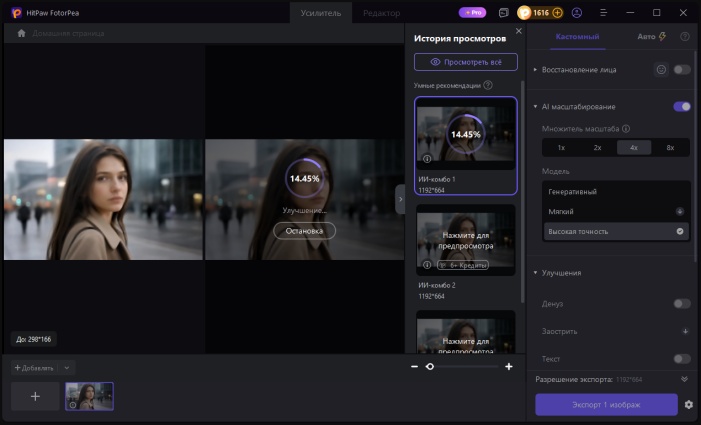Select the ИИ-комбо 1 preview card
Screen dimensions: 701x425
pos(466,146)
